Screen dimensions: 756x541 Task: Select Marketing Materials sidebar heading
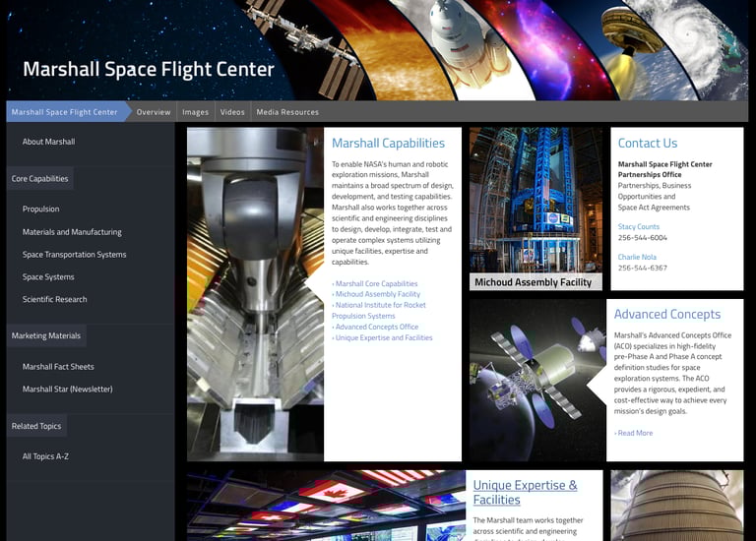click(x=46, y=335)
